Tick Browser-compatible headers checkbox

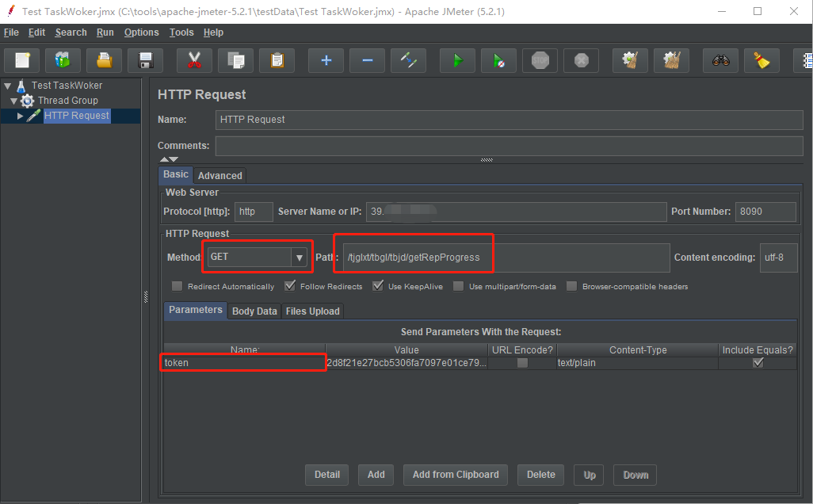point(571,286)
